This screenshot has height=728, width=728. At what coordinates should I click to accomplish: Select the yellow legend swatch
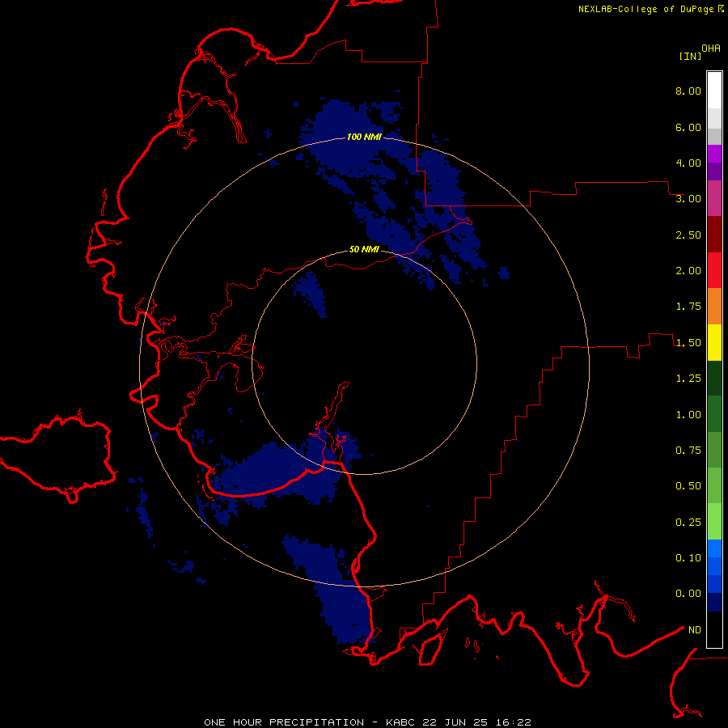(714, 342)
